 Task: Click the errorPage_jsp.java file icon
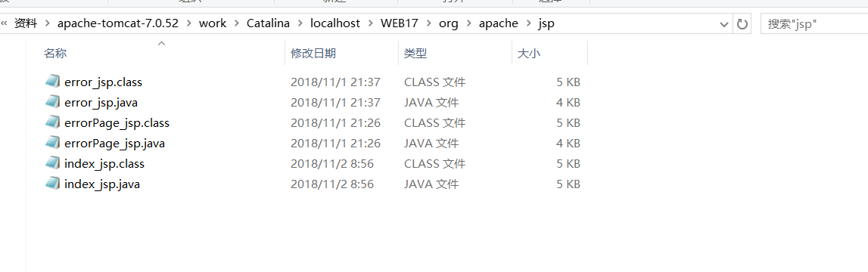click(x=52, y=144)
